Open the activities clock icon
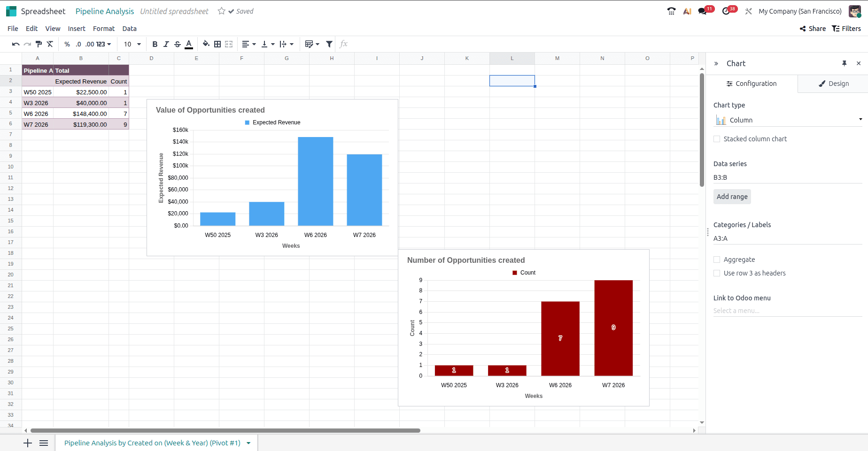868x451 pixels. (726, 11)
